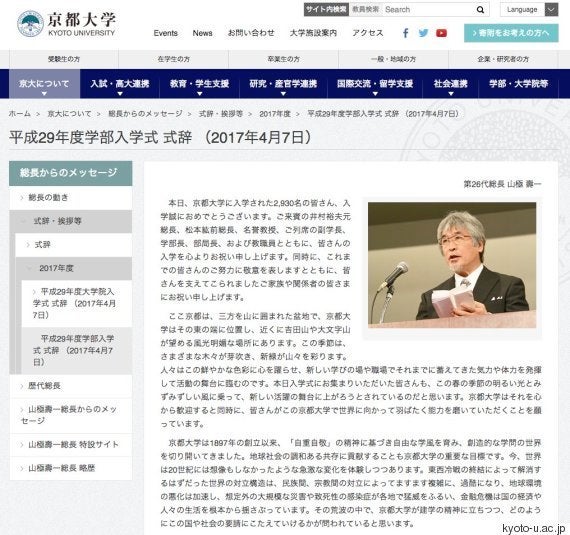Select the 教員検索 search tab
The height and width of the screenshot is (535, 570).
[x=365, y=9]
